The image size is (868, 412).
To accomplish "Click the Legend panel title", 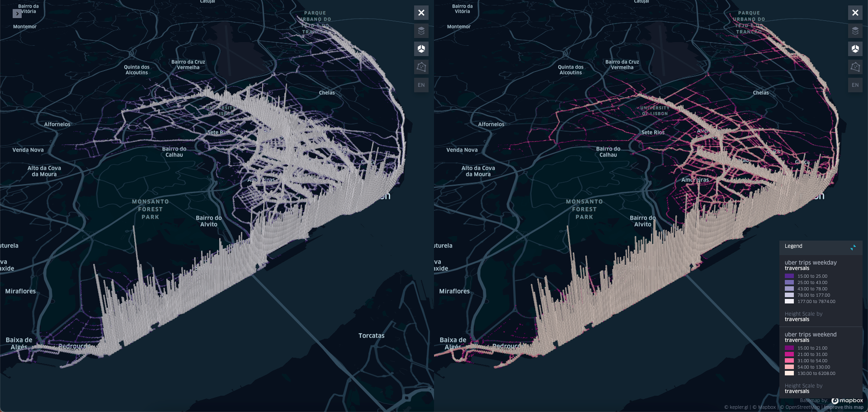I will [793, 246].
